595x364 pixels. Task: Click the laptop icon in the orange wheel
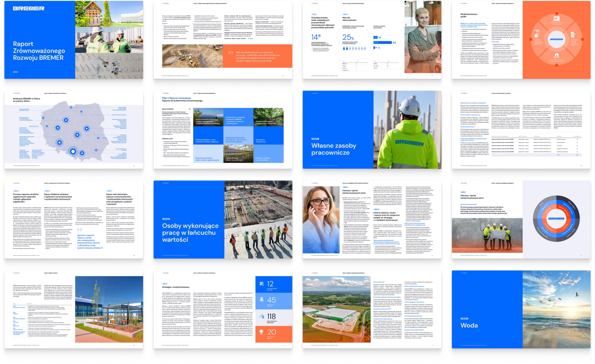556,18
